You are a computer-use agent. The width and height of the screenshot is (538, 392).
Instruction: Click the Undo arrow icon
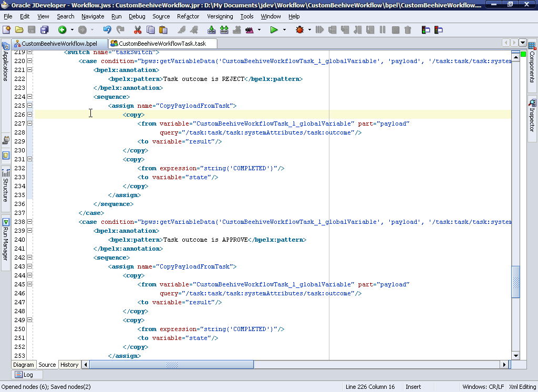coord(107,30)
